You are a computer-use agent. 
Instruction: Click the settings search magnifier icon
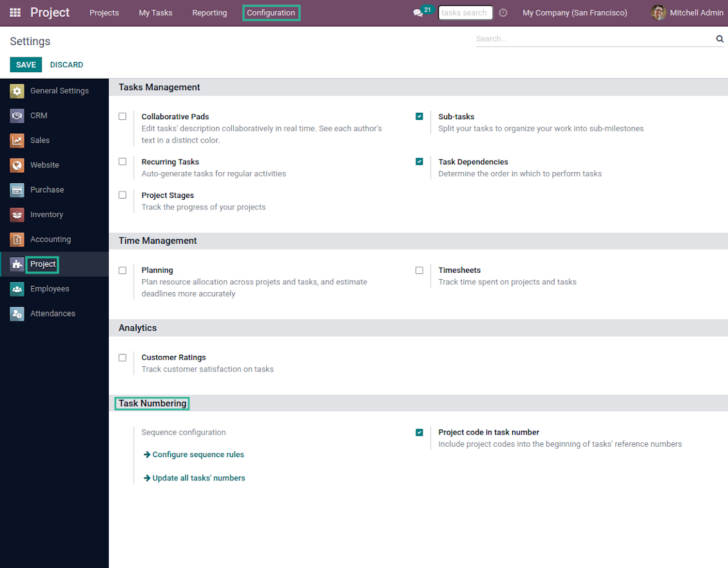pyautogui.click(x=720, y=39)
